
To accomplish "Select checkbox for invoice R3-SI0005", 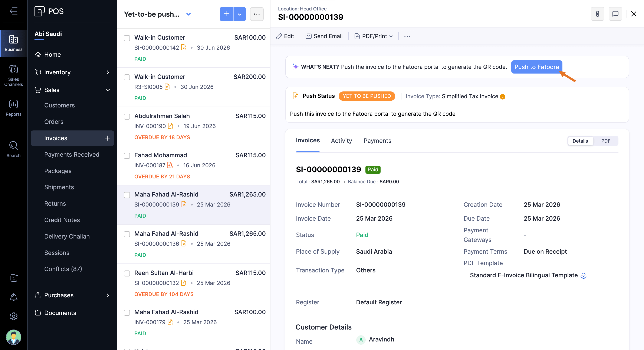I will [127, 77].
